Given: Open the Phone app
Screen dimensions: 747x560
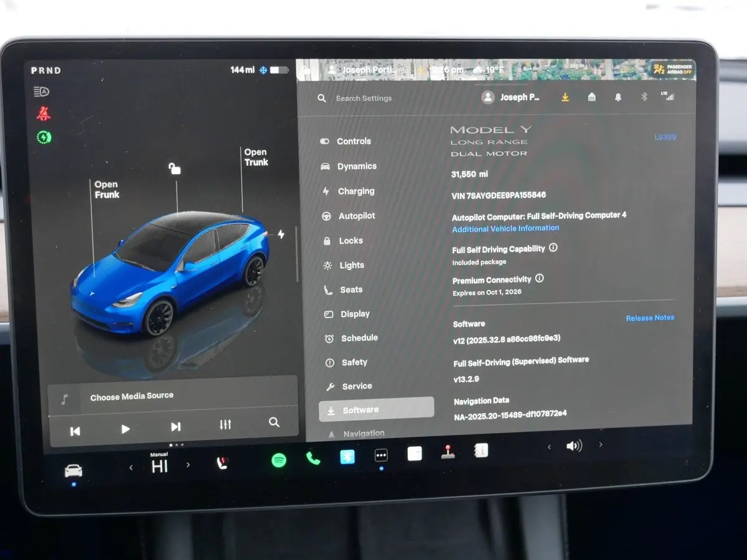Looking at the screenshot, I should click(x=312, y=459).
